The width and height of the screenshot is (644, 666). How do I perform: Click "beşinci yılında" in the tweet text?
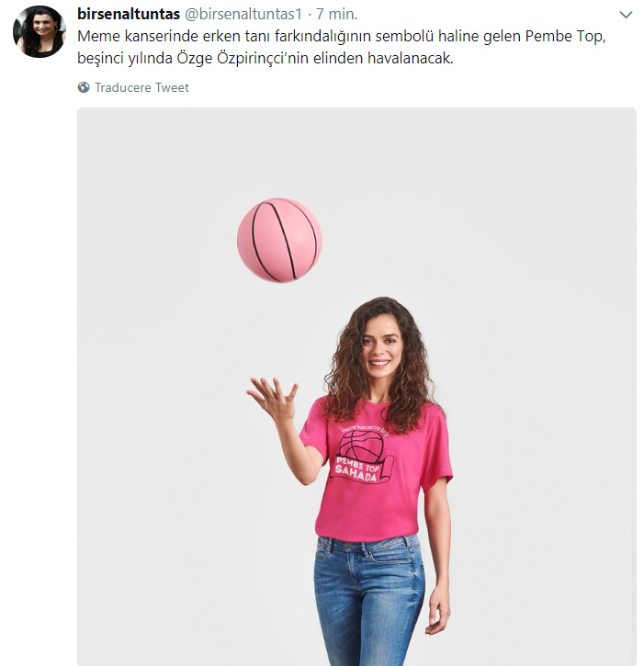(124, 58)
